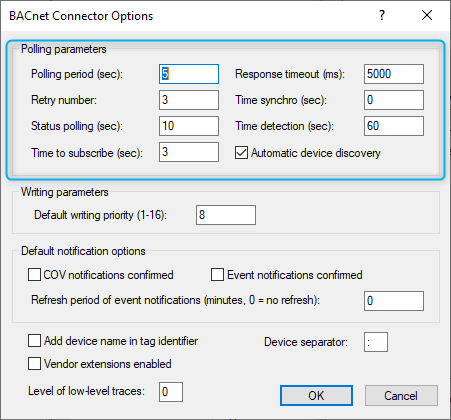Select Level of low-level traces field
Image resolution: width=451 pixels, height=420 pixels.
pyautogui.click(x=171, y=392)
